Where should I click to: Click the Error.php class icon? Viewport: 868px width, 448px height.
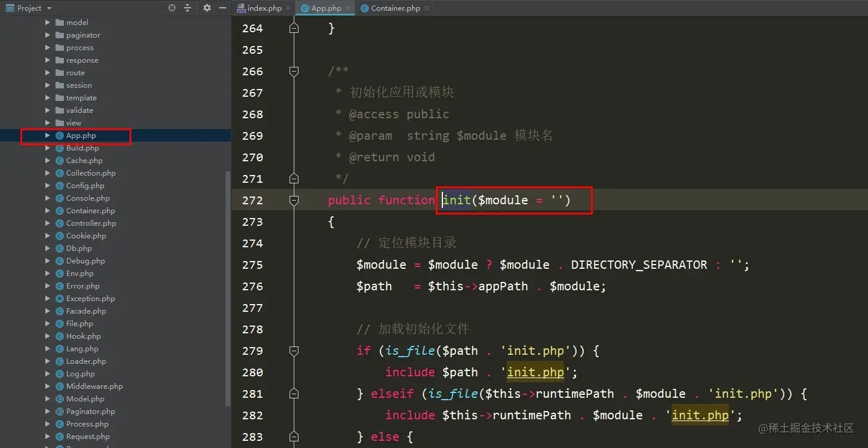tap(60, 286)
